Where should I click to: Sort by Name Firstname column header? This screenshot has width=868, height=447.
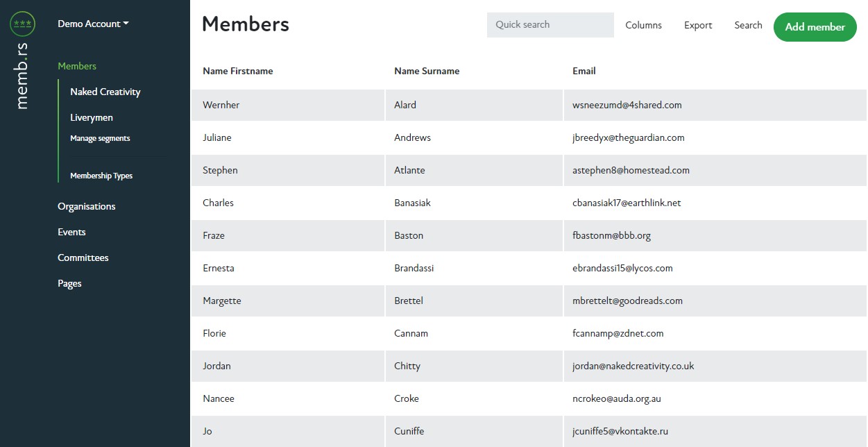tap(237, 70)
